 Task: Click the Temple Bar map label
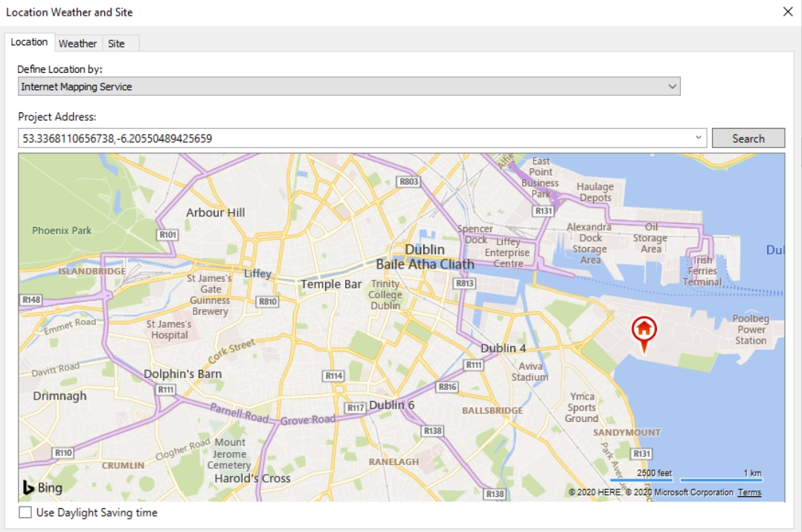point(331,284)
